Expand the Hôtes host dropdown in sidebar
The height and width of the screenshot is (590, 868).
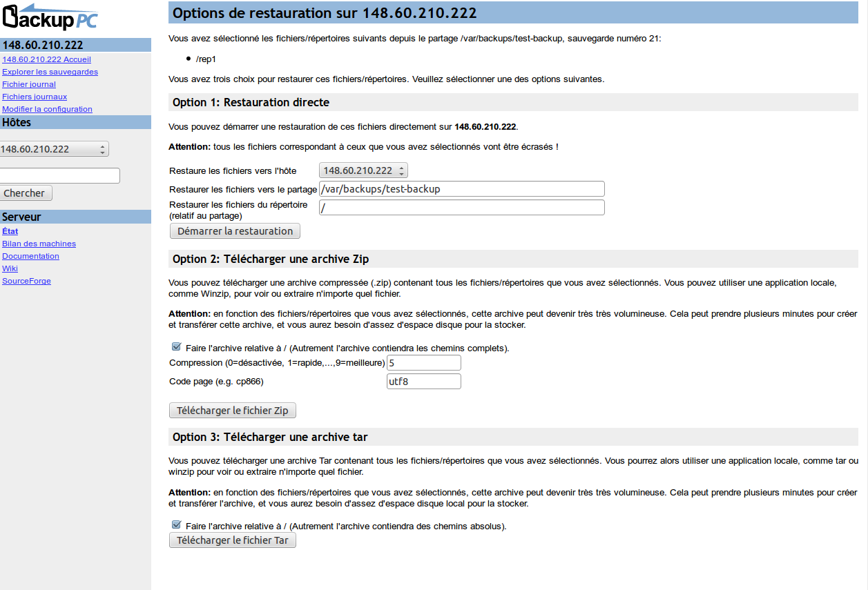53,149
